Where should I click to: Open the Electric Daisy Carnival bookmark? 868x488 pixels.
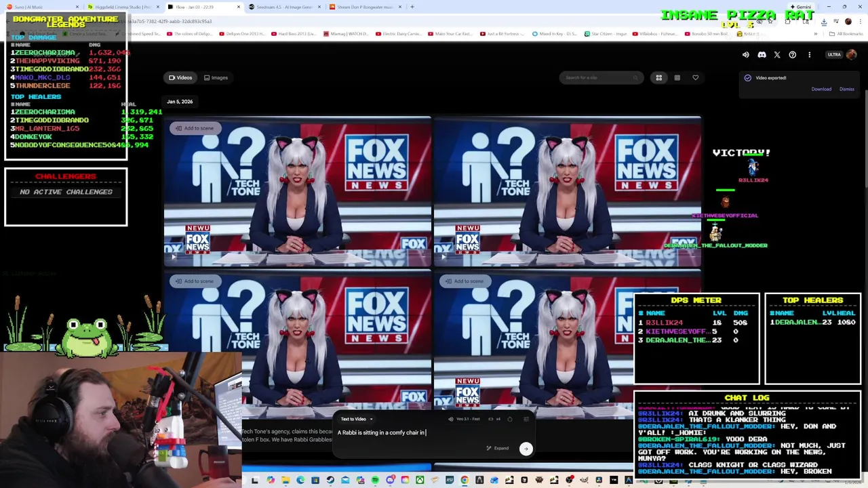399,34
